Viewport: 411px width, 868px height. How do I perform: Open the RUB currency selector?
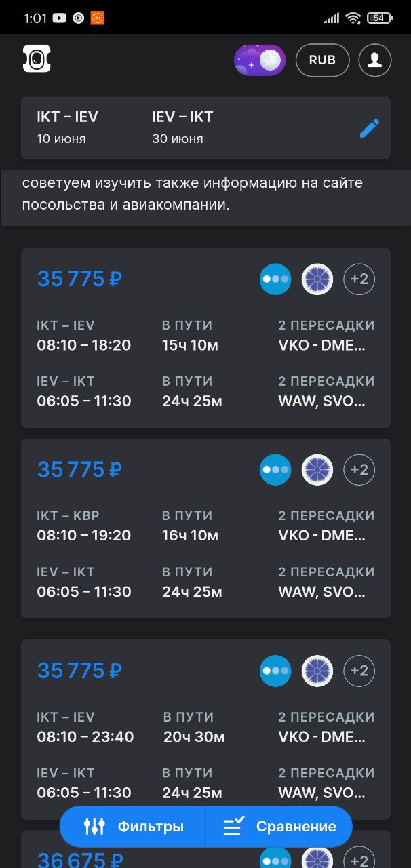322,60
